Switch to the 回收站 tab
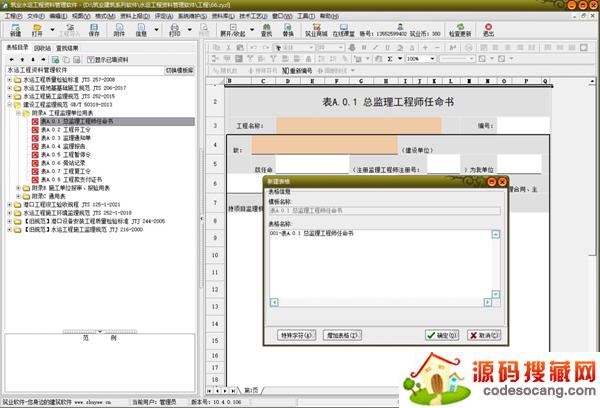 pyautogui.click(x=42, y=47)
